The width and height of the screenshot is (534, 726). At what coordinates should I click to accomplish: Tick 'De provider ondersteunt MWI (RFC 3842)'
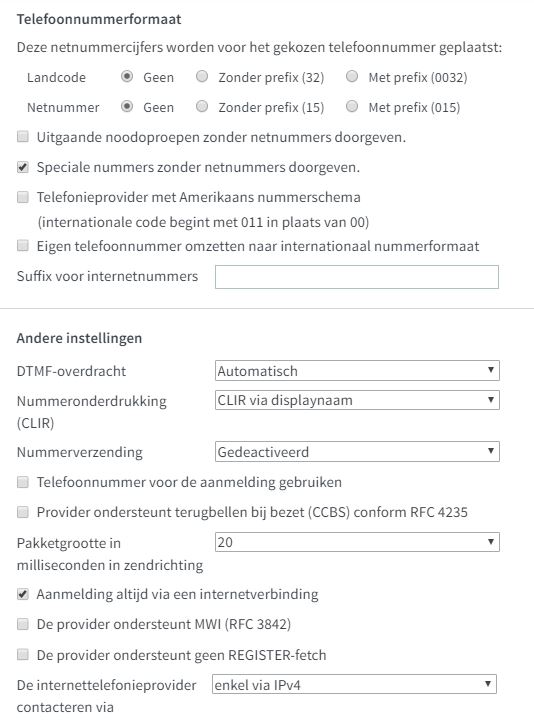23,624
